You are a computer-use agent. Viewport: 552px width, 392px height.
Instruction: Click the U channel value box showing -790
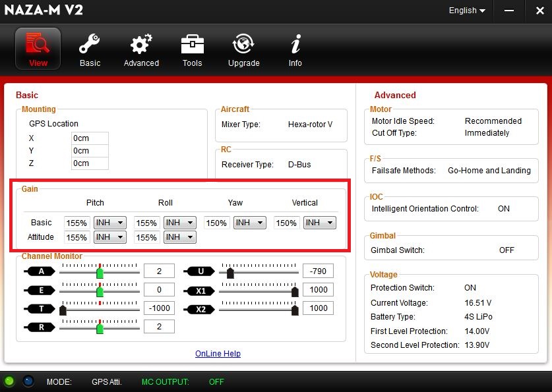(319, 271)
